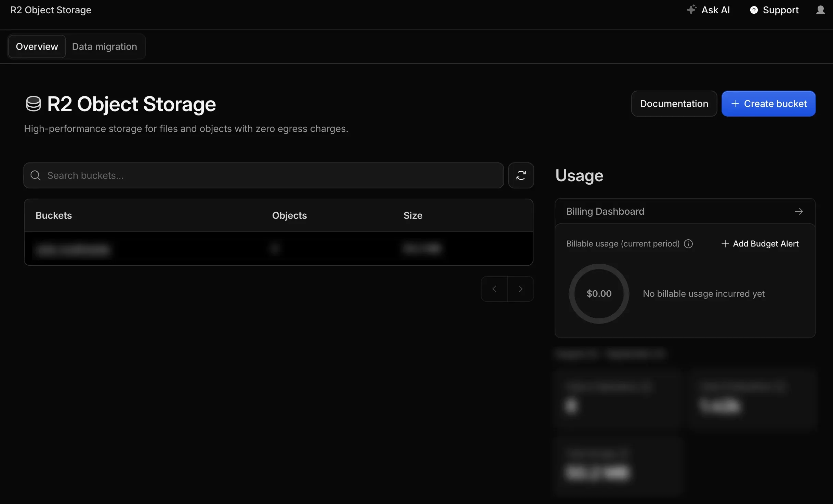Click 'Billable usage (current period)' label
This screenshot has height=504, width=833.
pyautogui.click(x=623, y=244)
